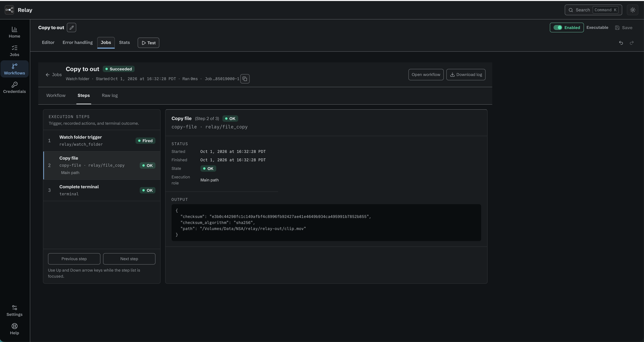Switch to the Editor tab
The image size is (644, 342).
48,42
